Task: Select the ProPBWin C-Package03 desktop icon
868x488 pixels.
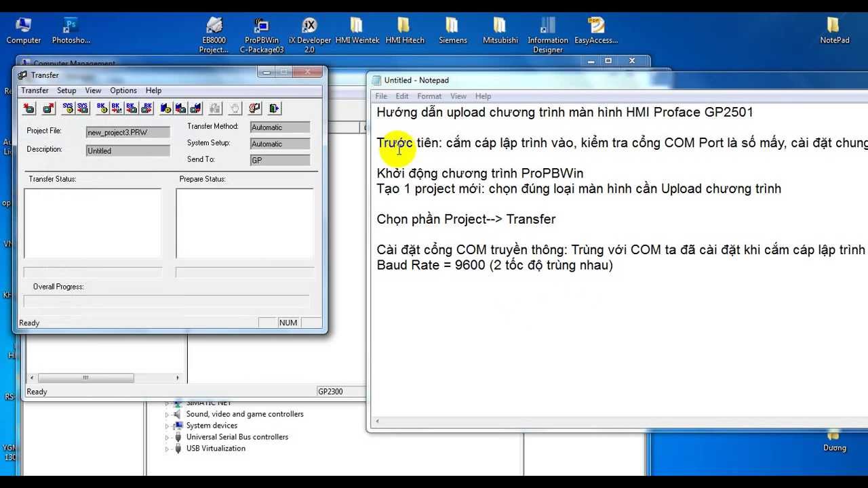Action: pos(262,35)
